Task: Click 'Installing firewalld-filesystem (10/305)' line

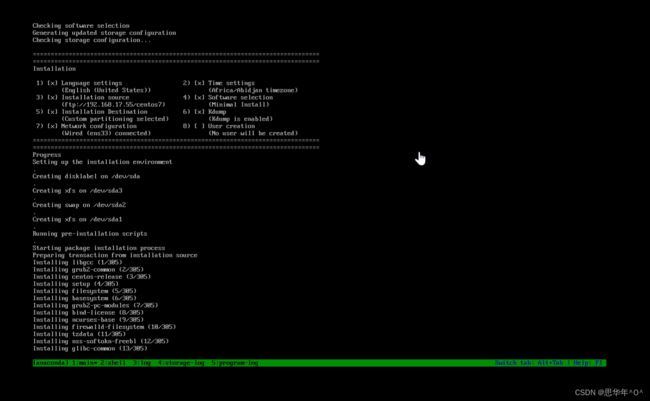Action: coord(104,327)
